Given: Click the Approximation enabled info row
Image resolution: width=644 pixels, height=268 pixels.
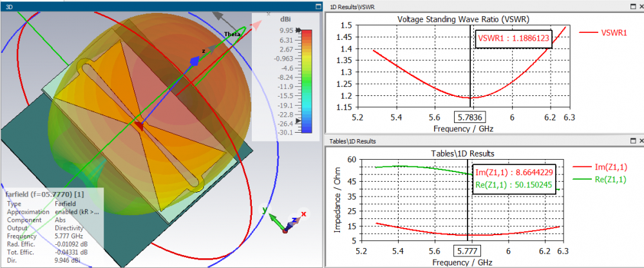Looking at the screenshot, I should [52, 212].
